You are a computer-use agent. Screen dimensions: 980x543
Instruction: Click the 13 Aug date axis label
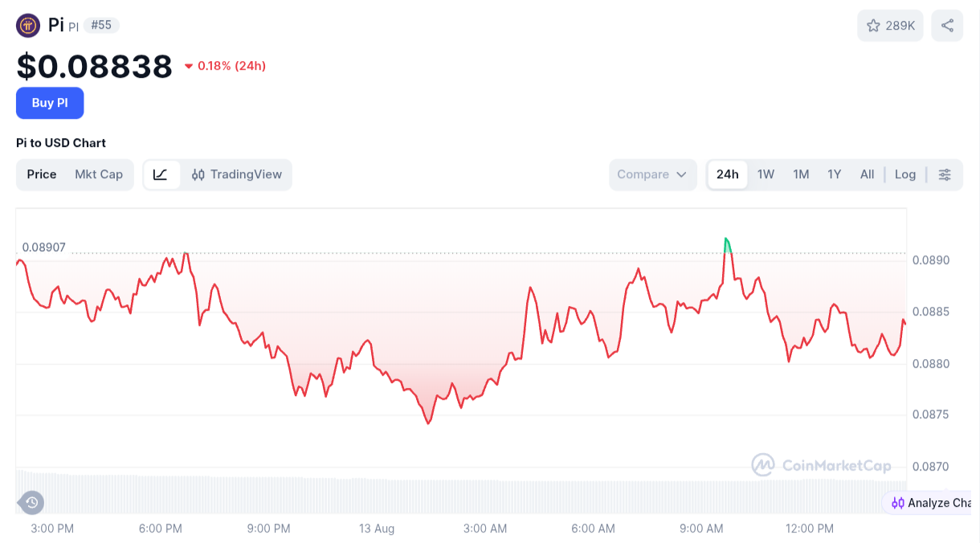[x=377, y=529]
